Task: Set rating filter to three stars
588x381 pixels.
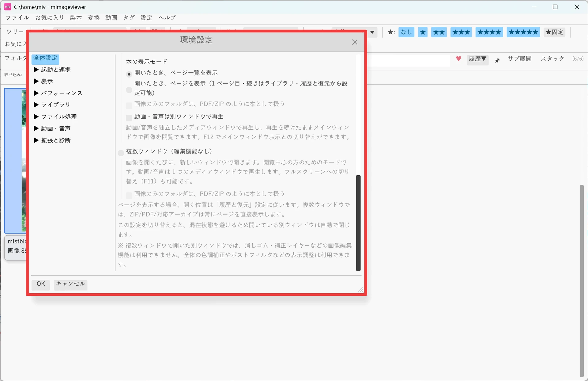Action: [x=461, y=32]
